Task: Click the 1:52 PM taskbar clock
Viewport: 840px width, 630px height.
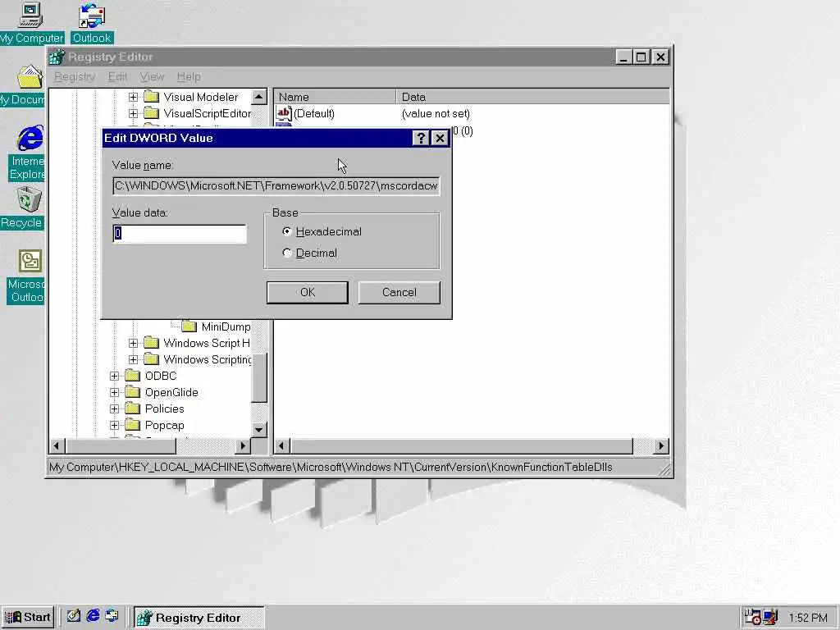Action: point(808,618)
